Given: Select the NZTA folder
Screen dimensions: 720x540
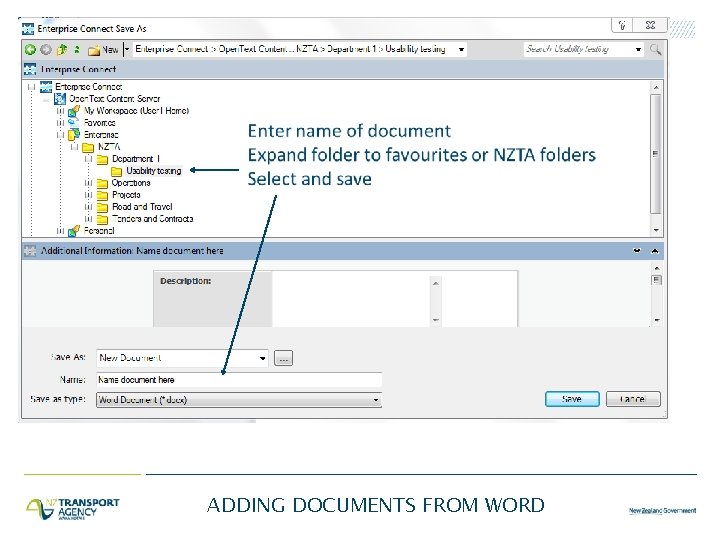Looking at the screenshot, I should [x=109, y=147].
